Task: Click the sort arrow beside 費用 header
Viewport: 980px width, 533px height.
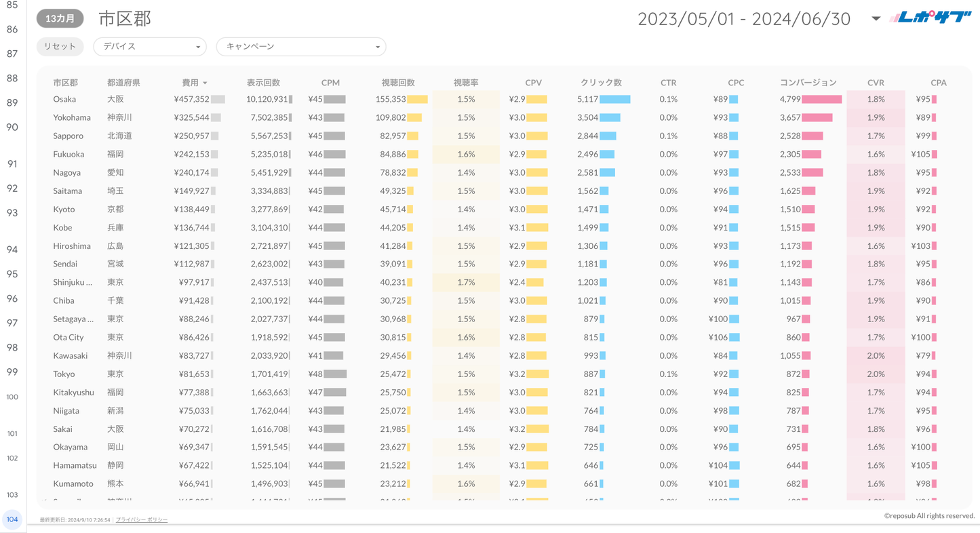Action: point(205,83)
